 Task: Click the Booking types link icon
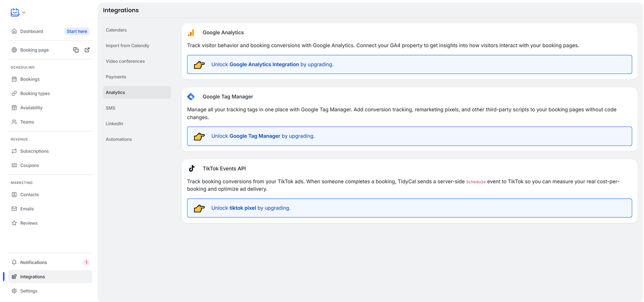tap(14, 93)
